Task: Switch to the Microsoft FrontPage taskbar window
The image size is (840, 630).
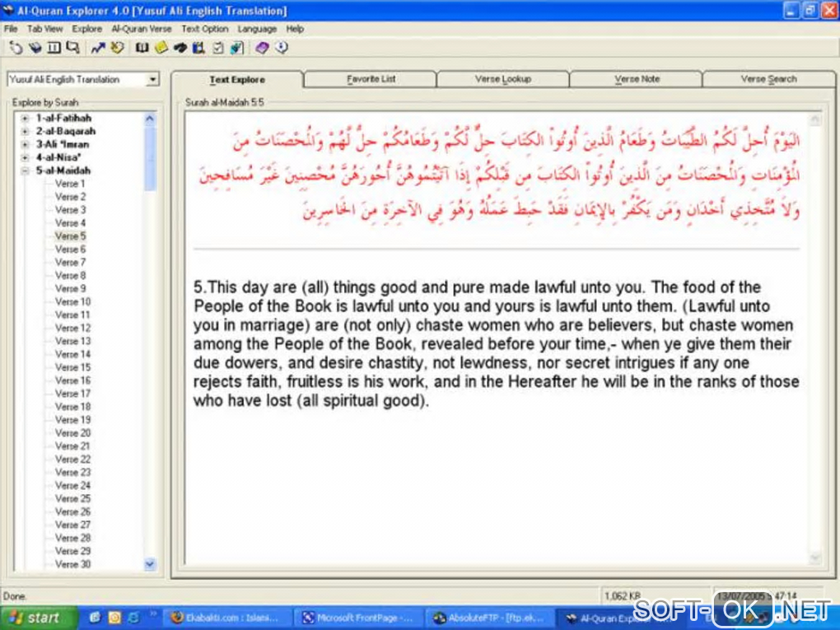Action: [x=358, y=618]
